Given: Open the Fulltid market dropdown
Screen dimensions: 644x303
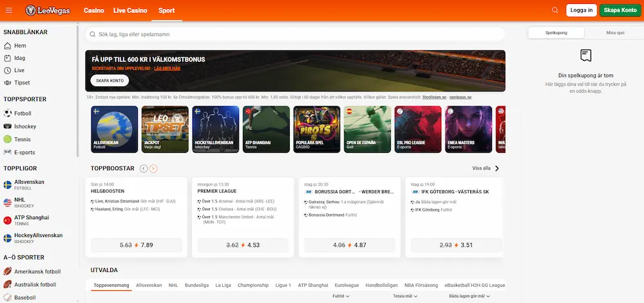Looking at the screenshot, I should (341, 296).
